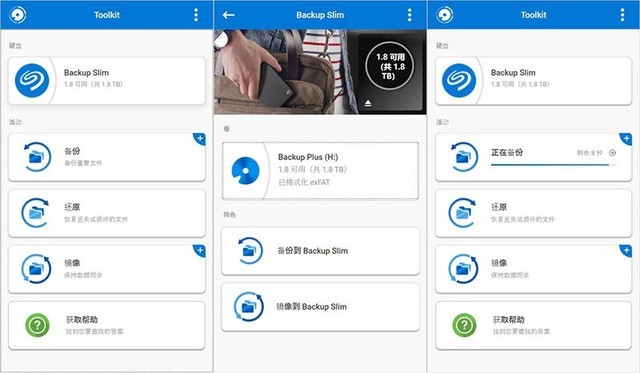
Task: Open 获取帮助 help card in left panel
Action: pyautogui.click(x=107, y=325)
